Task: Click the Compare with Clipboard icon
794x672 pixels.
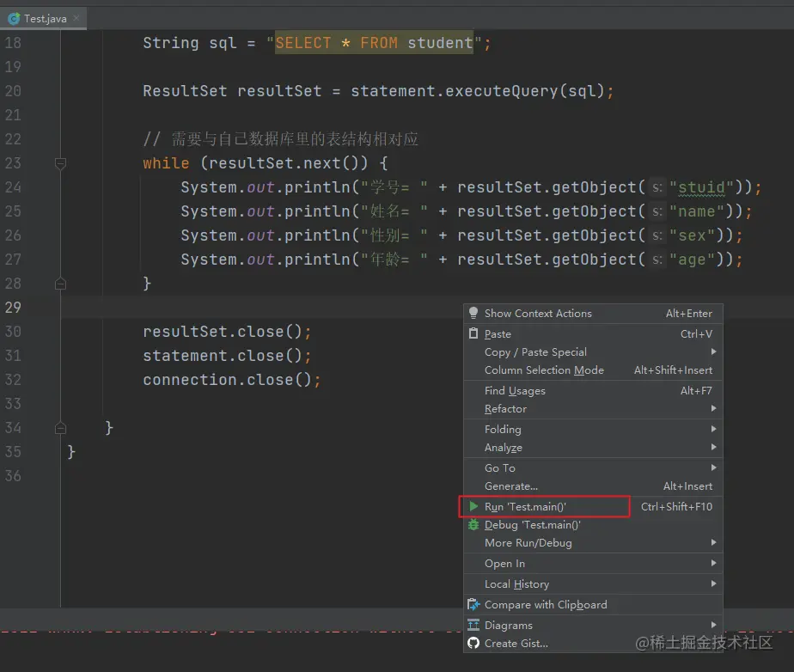Action: (473, 604)
